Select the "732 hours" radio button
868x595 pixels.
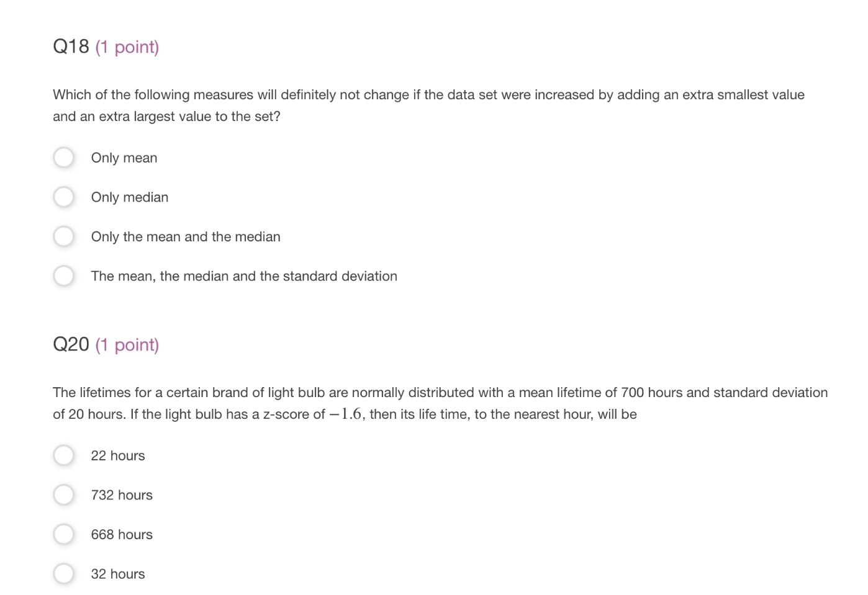pos(63,494)
